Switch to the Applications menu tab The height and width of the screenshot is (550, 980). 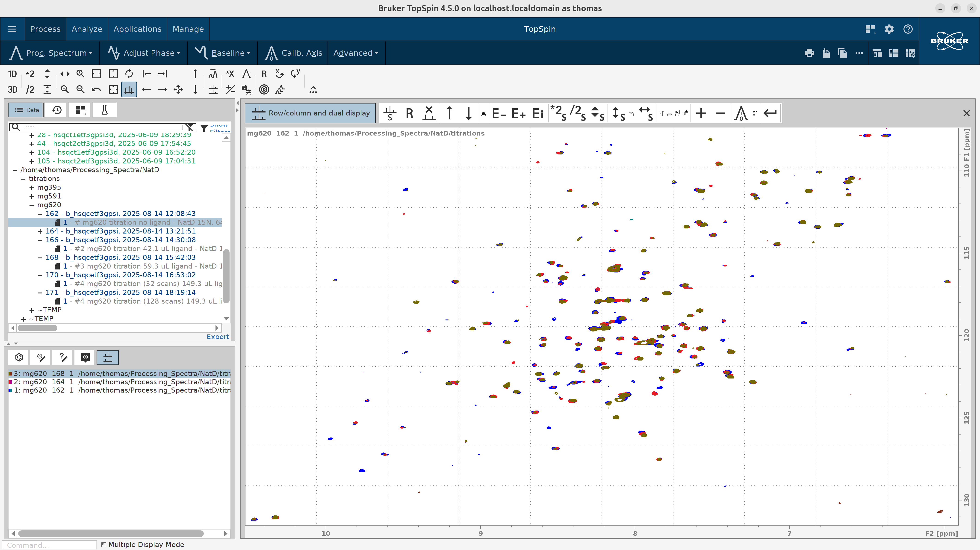click(137, 29)
